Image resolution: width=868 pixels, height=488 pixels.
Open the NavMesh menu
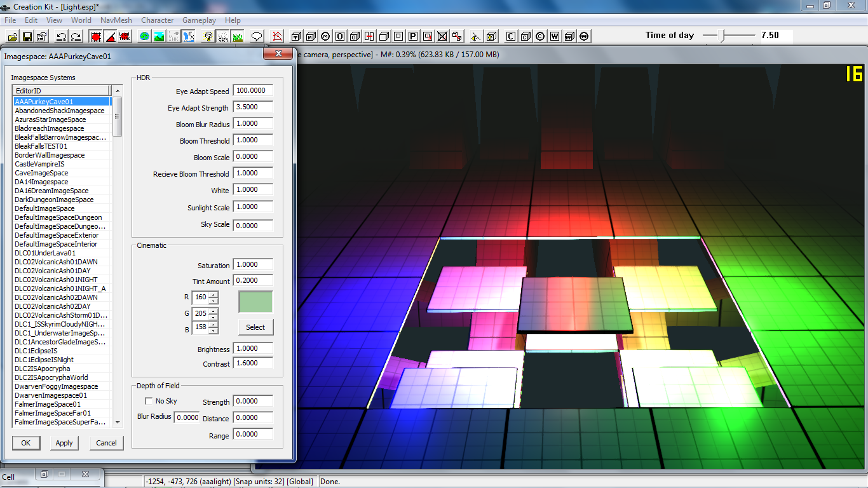[x=116, y=20]
